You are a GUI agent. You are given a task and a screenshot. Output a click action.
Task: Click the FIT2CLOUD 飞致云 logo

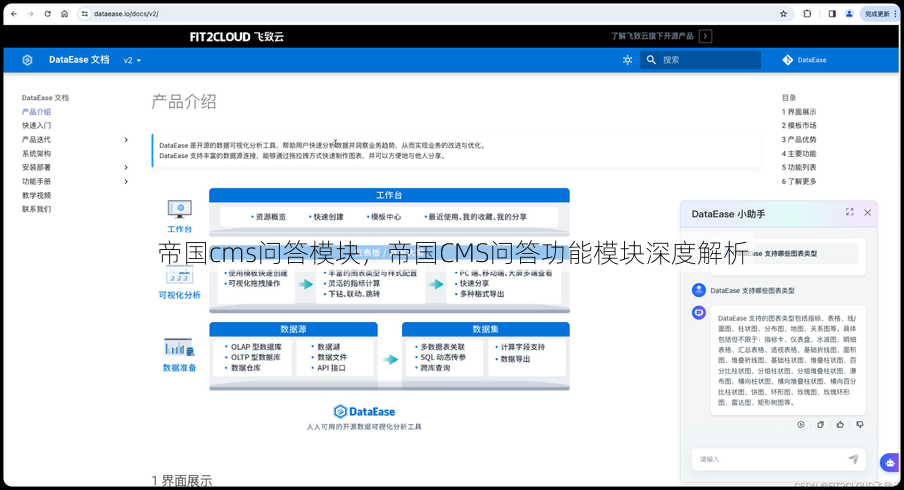[236, 37]
